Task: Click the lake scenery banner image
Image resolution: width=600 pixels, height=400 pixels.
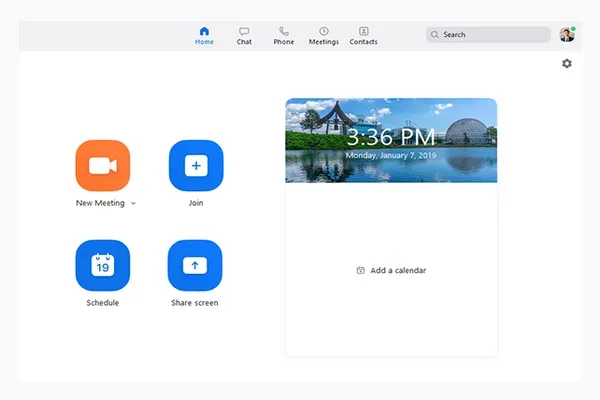Action: coord(391,140)
